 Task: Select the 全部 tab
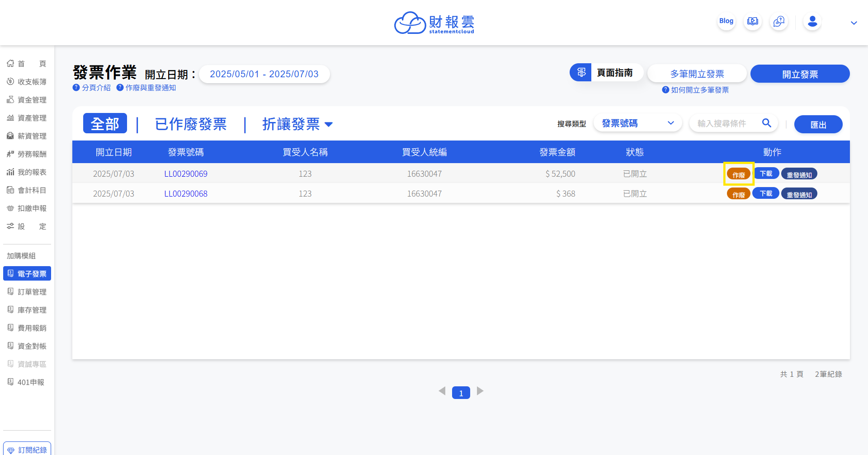tap(105, 123)
